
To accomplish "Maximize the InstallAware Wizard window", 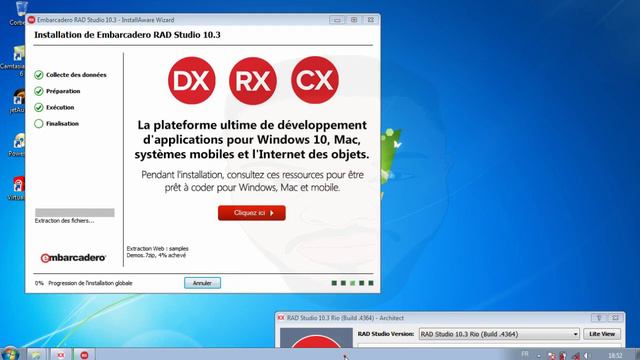I will click(x=354, y=20).
